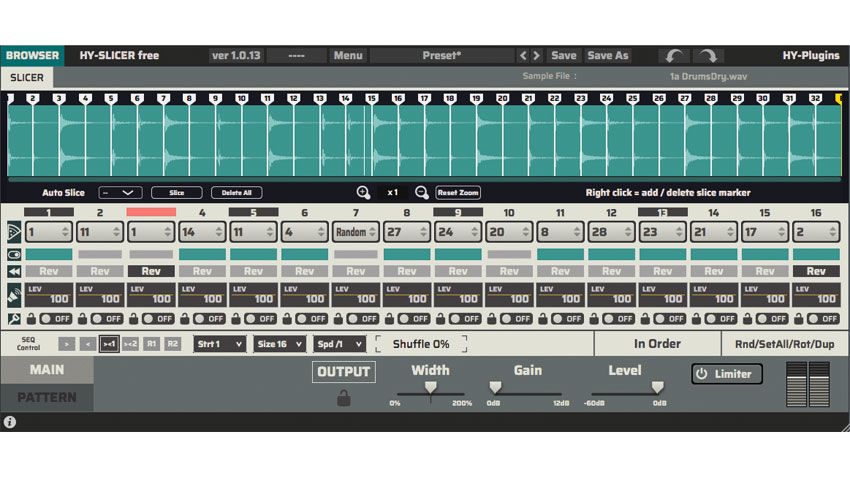Click the Shuffle 0% field
The height and width of the screenshot is (478, 850).
421,344
